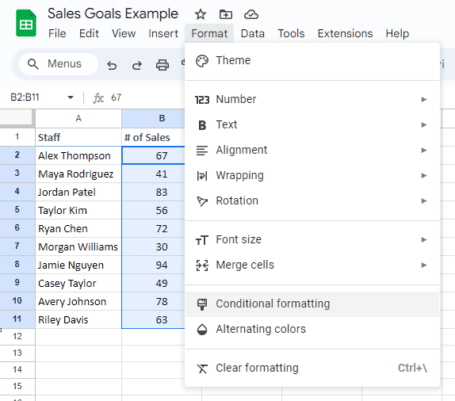Star the Sales Goals Example document

200,14
